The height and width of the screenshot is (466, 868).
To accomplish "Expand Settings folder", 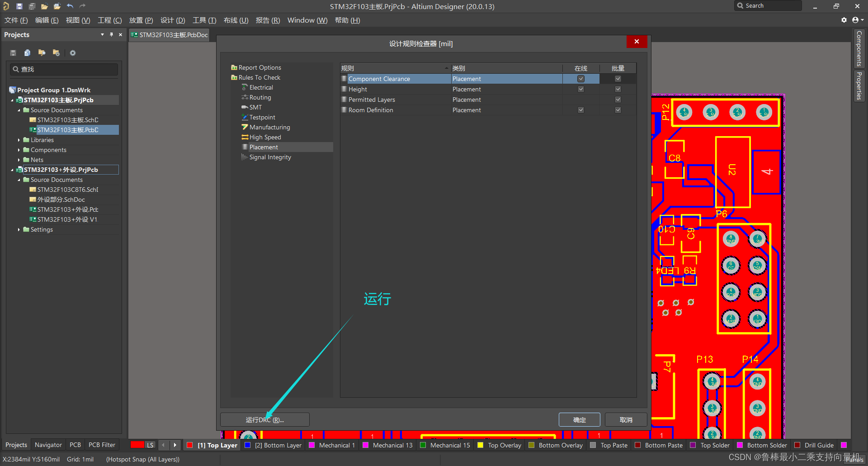I will pyautogui.click(x=19, y=229).
